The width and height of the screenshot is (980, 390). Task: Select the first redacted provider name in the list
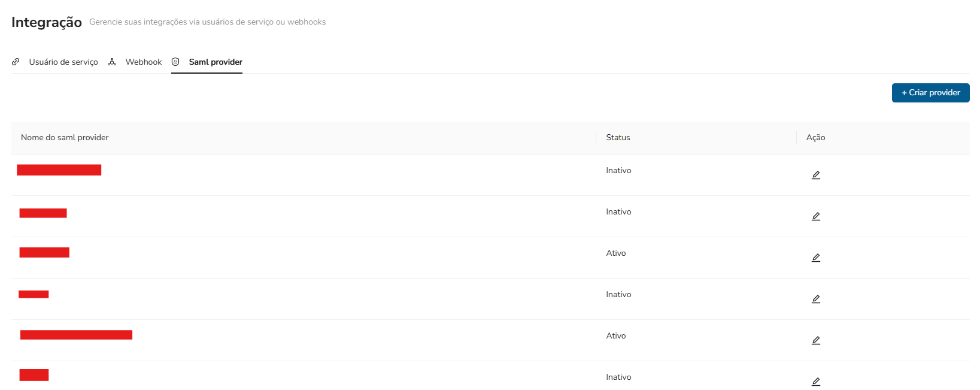coord(59,170)
